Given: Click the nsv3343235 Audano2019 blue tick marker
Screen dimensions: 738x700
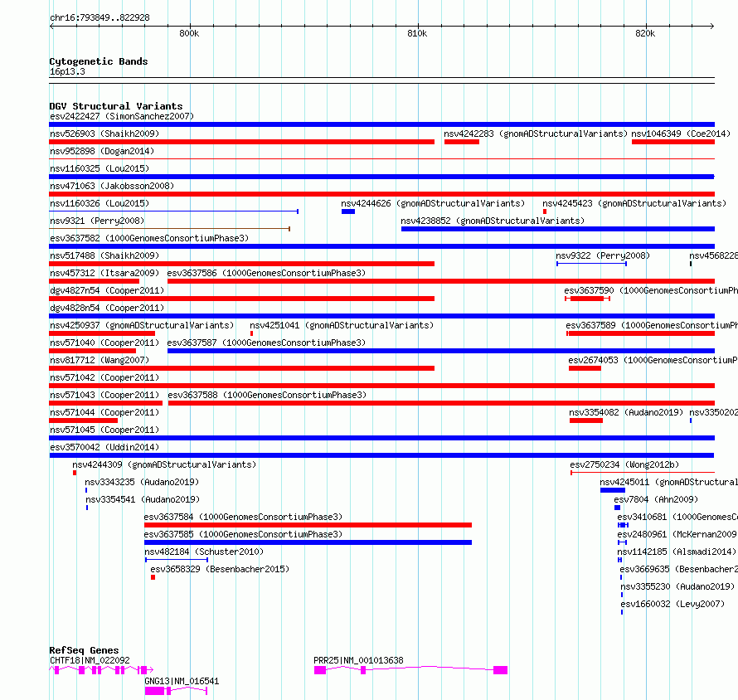Looking at the screenshot, I should click(86, 490).
